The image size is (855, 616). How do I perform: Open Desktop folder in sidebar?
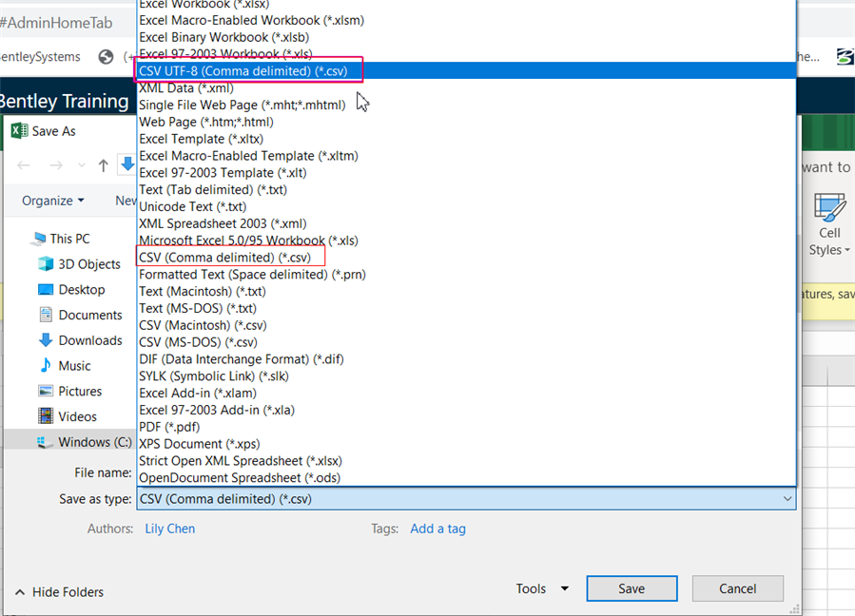71,290
